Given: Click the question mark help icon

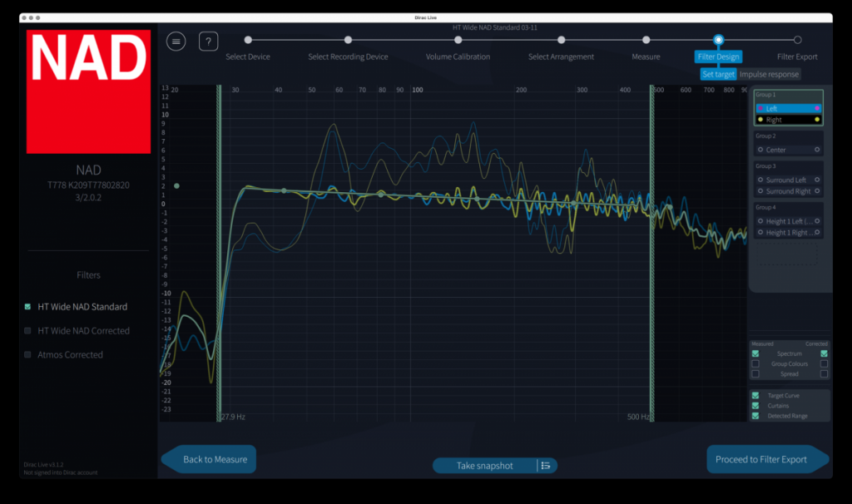Looking at the screenshot, I should coord(208,42).
